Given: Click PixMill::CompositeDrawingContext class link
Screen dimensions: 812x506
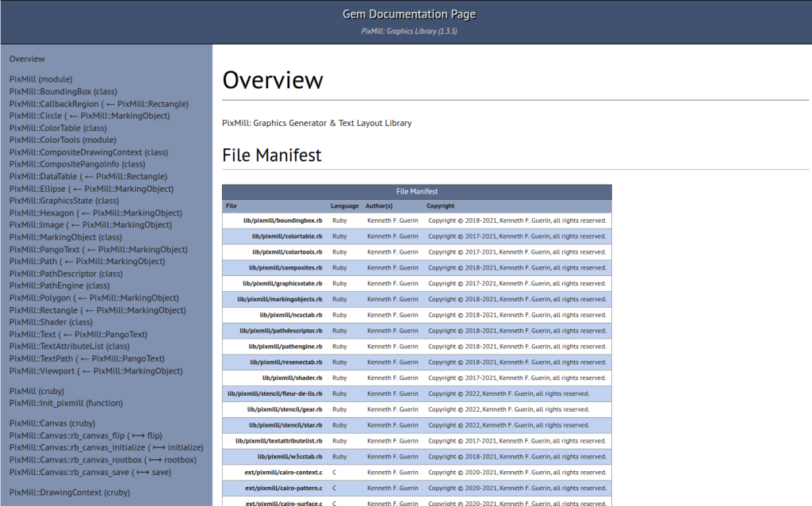Looking at the screenshot, I should point(88,152).
